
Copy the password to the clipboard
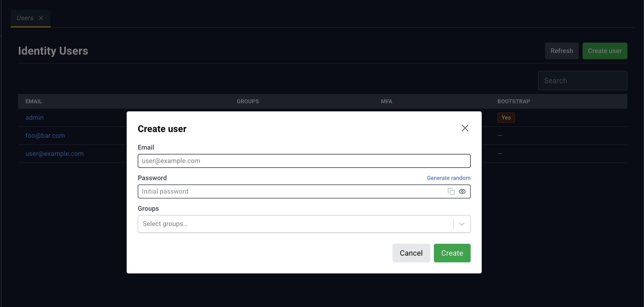(x=451, y=191)
